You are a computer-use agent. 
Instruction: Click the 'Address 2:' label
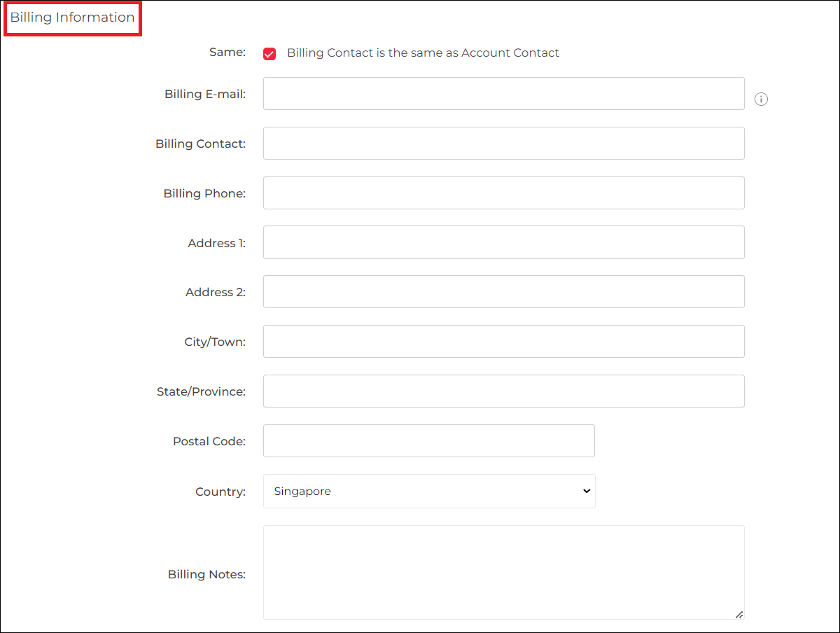216,292
